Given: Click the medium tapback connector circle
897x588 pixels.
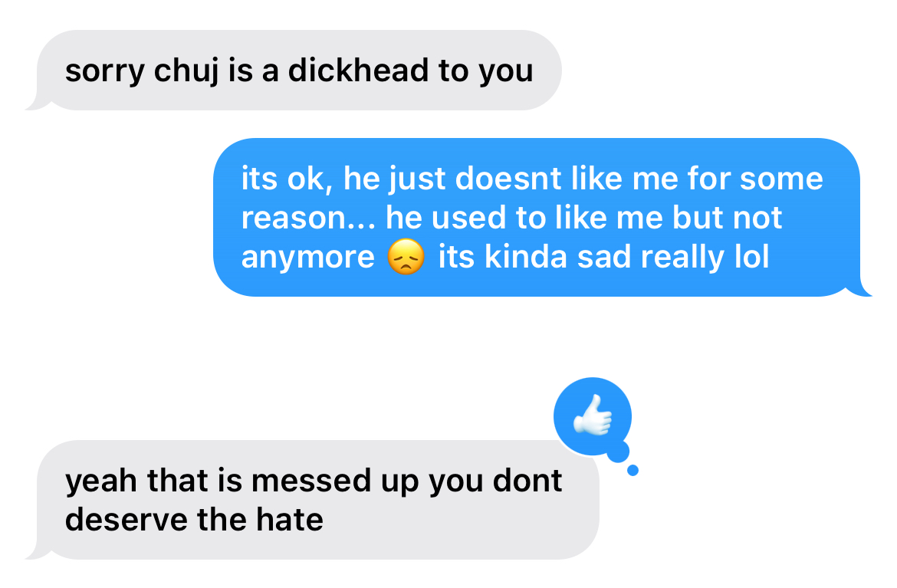Looking at the screenshot, I should click(618, 451).
